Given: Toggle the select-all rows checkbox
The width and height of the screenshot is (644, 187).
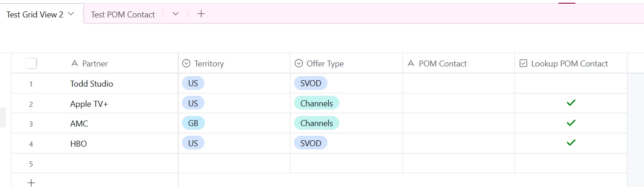Looking at the screenshot, I should [x=31, y=63].
